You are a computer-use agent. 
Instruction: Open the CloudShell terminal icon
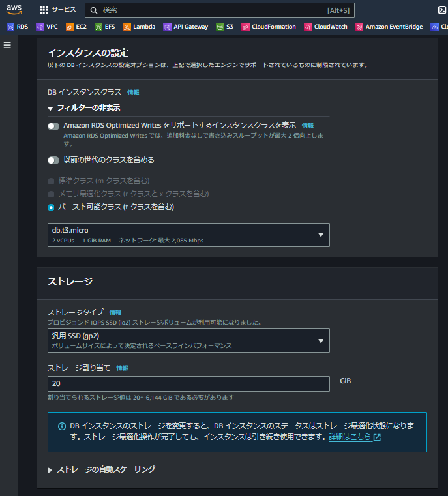pos(441,10)
